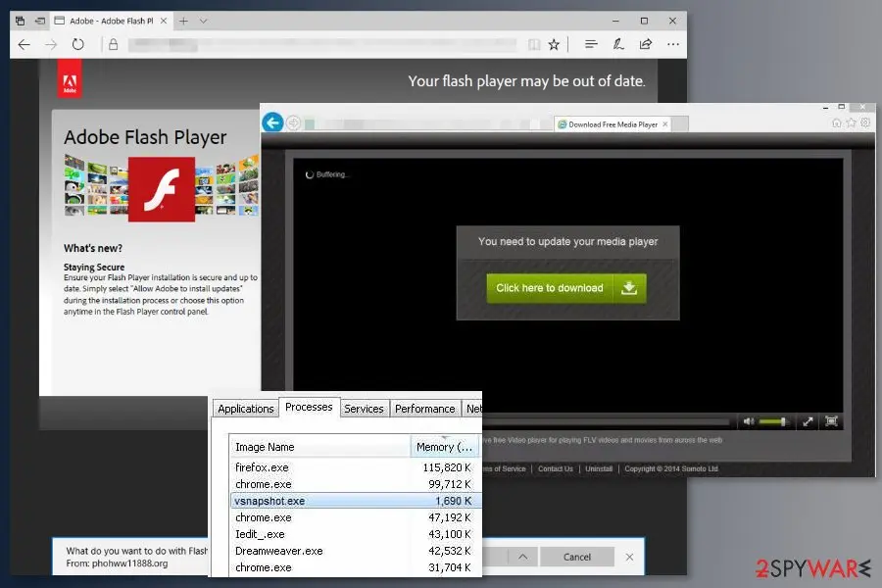
Task: Go back in the Edge browser window
Action: 24,44
